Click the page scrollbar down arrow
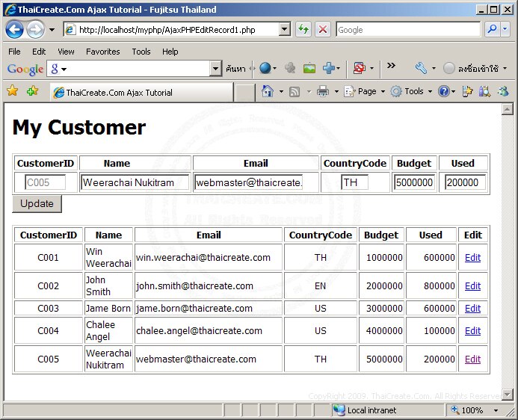The height and width of the screenshot is (420, 518). point(508,394)
